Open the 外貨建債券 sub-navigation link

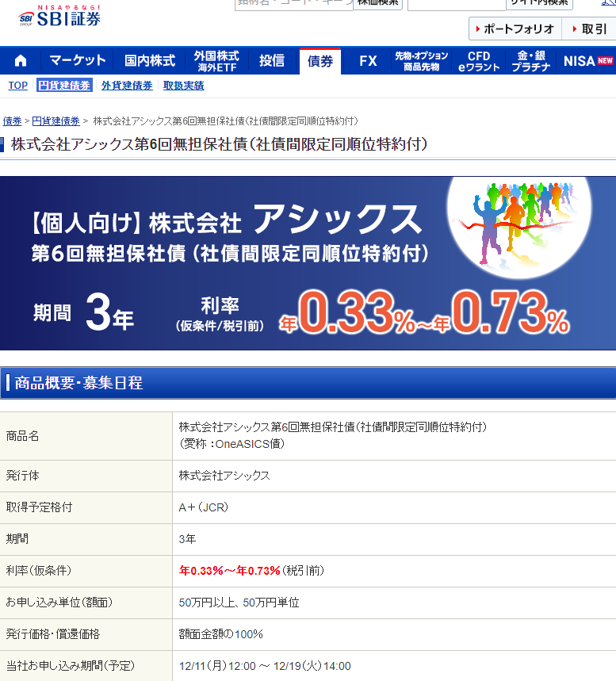click(127, 86)
